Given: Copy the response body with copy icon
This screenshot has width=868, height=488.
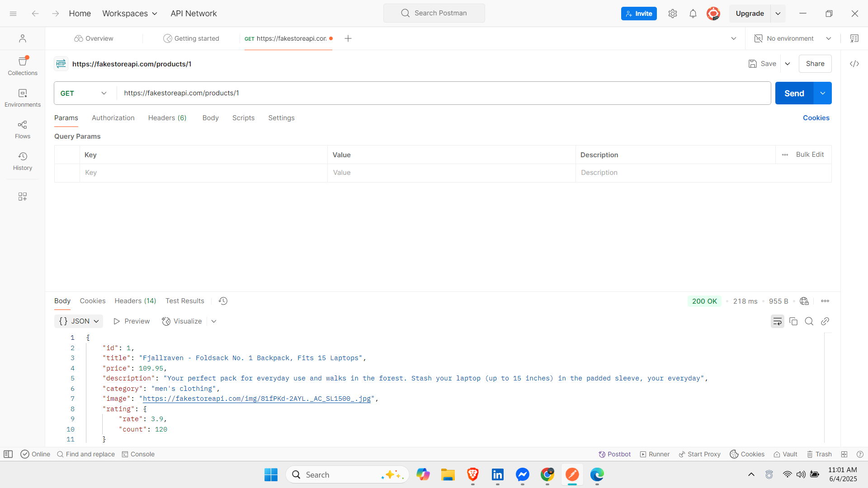Looking at the screenshot, I should [x=793, y=321].
